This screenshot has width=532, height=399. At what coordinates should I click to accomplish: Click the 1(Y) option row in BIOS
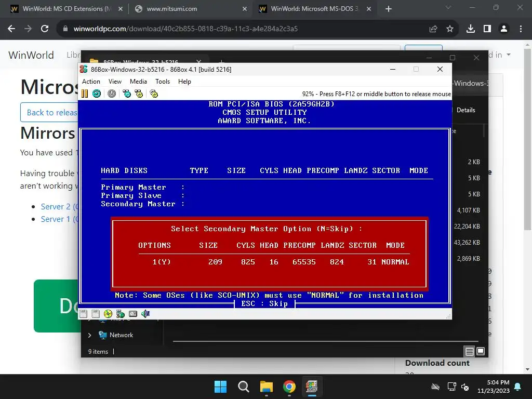pos(281,262)
